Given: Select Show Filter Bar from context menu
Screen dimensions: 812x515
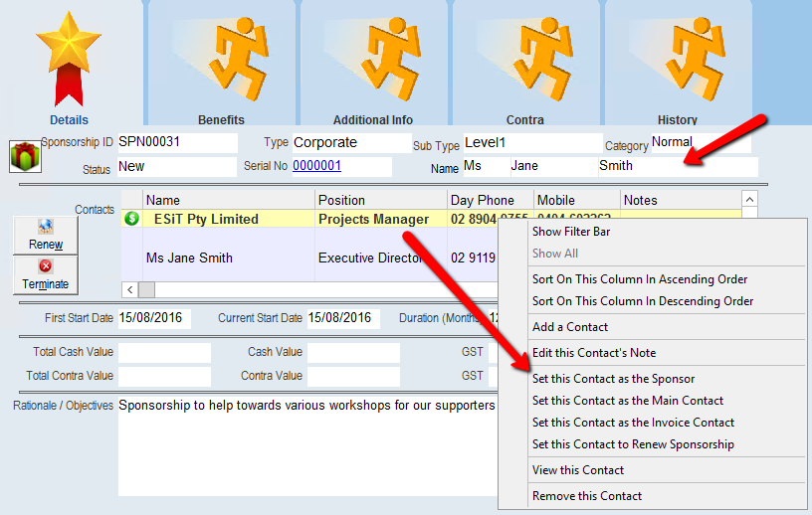Looking at the screenshot, I should (x=571, y=232).
